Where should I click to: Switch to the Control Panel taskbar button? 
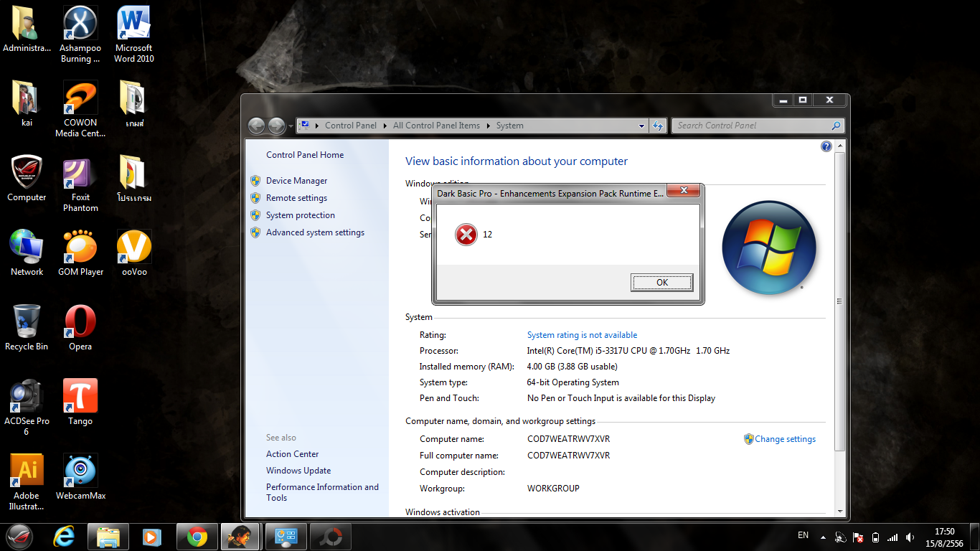click(286, 537)
